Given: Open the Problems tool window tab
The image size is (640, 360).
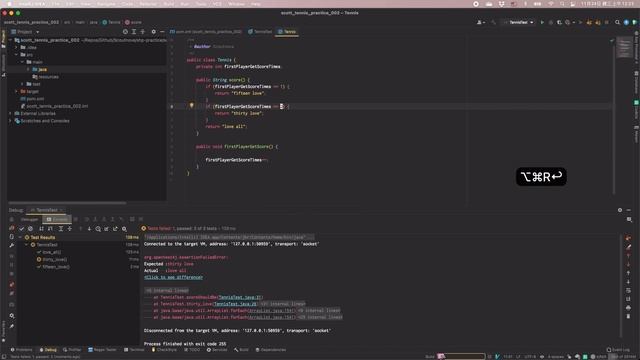Looking at the screenshot, I should (21, 350).
